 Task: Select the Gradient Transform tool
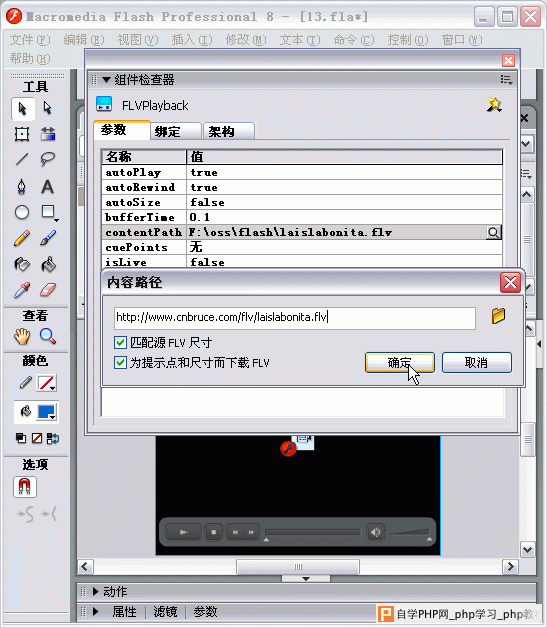[48, 134]
